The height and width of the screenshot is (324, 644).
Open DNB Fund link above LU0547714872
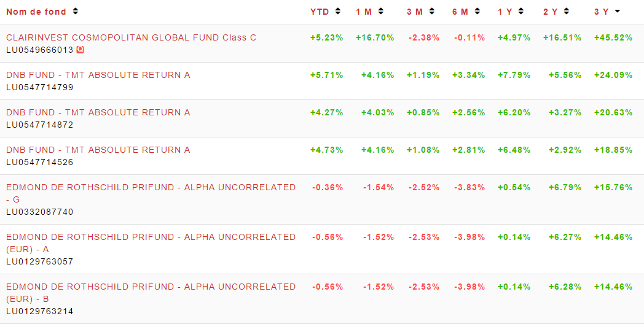point(98,112)
